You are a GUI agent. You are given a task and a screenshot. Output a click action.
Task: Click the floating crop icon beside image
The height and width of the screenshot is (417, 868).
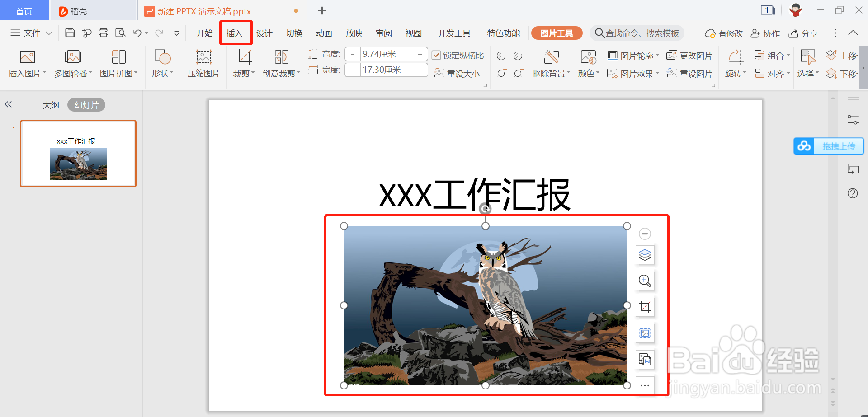tap(645, 307)
